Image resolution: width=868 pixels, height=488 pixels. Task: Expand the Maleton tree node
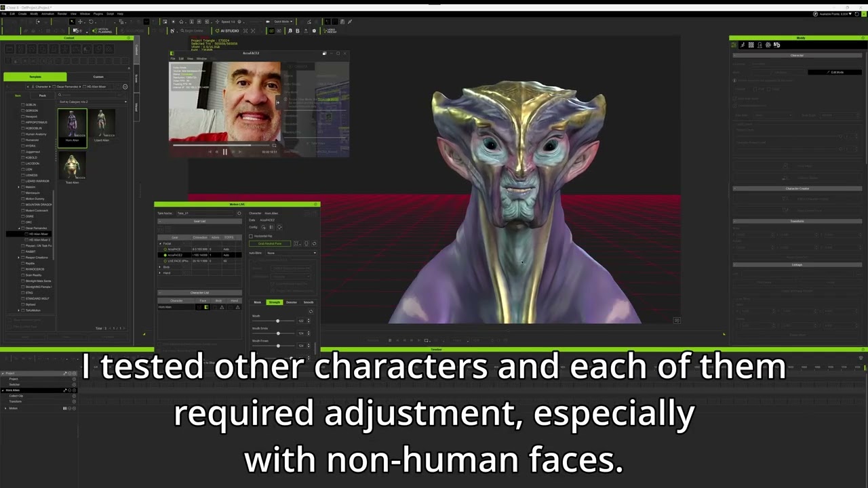tap(19, 187)
